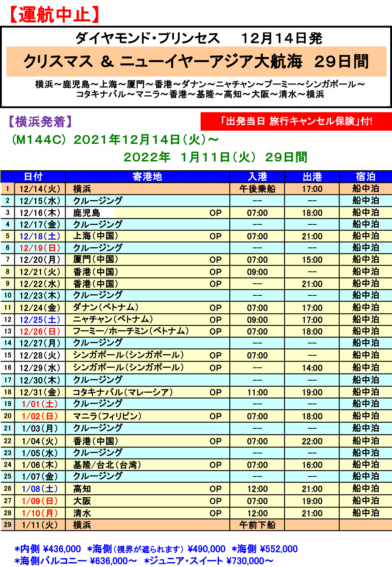Click day number 29 in the last row

coord(8,525)
